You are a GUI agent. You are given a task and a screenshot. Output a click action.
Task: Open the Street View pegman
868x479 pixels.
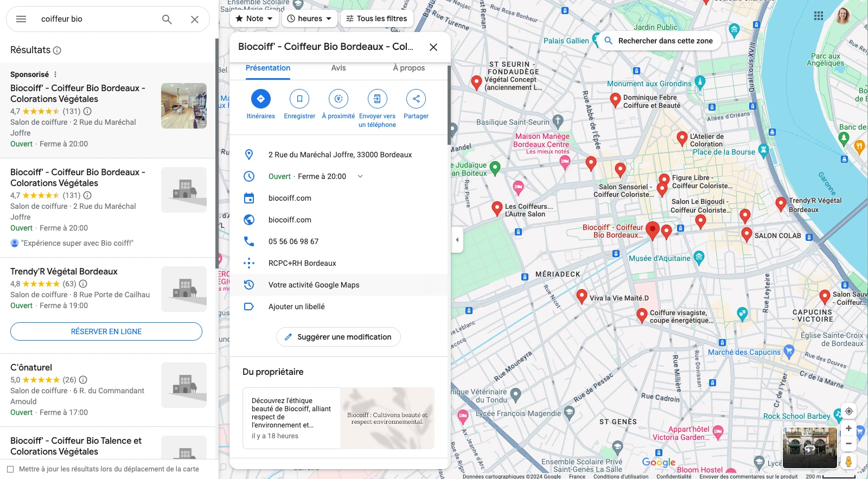[849, 462]
